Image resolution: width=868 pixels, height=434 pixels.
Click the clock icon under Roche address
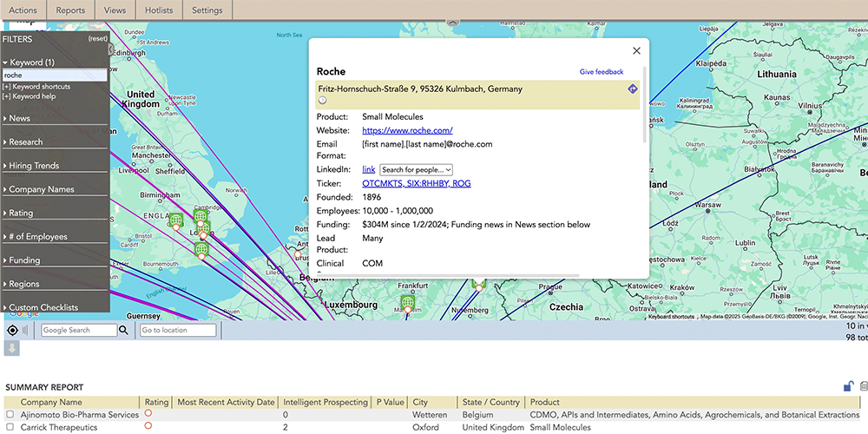click(x=323, y=100)
